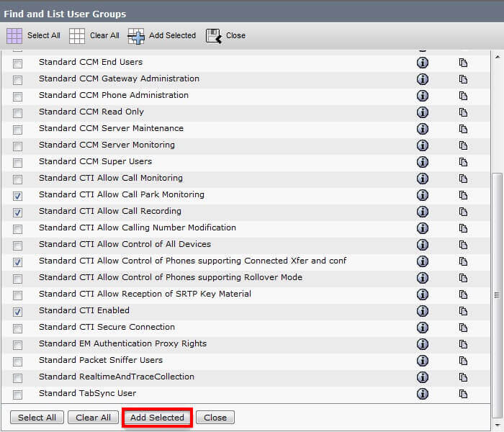Copy the Standard CCM Super Users group
Viewport: 504px width, 432px height.
pos(463,162)
